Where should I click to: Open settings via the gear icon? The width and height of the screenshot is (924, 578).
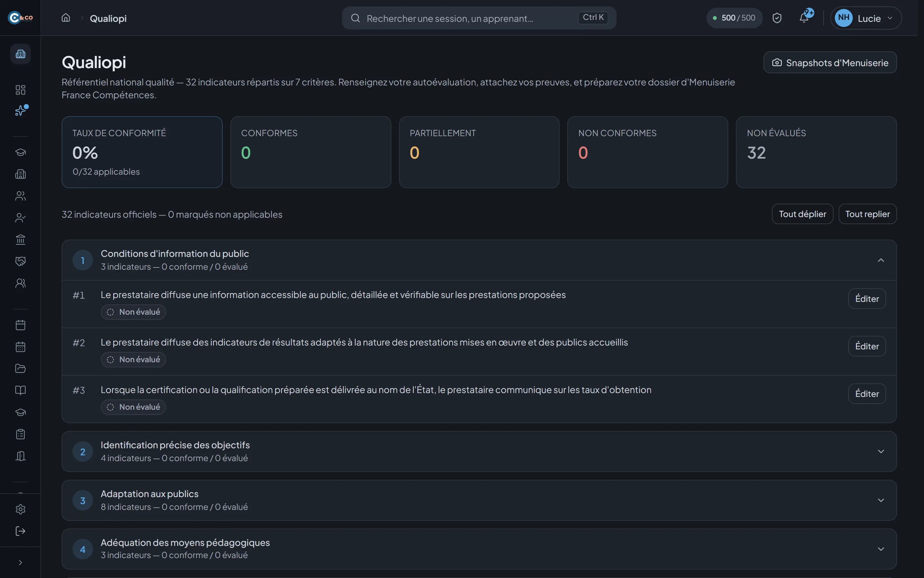click(21, 510)
